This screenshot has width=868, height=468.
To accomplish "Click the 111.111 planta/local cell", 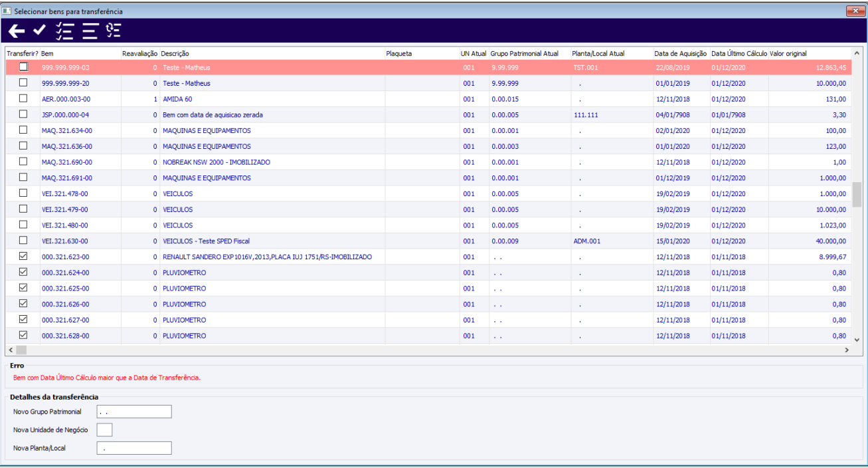I will coord(612,115).
